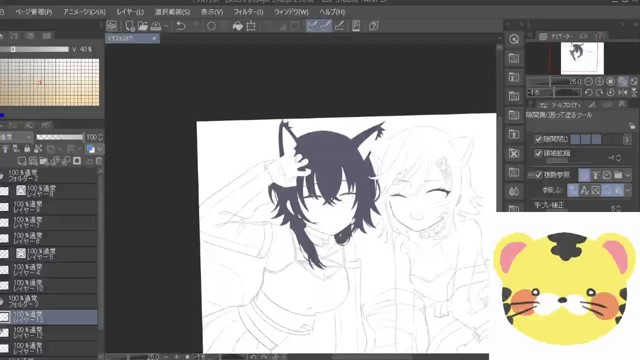Click navigator flip horizontal icon

pos(622,93)
